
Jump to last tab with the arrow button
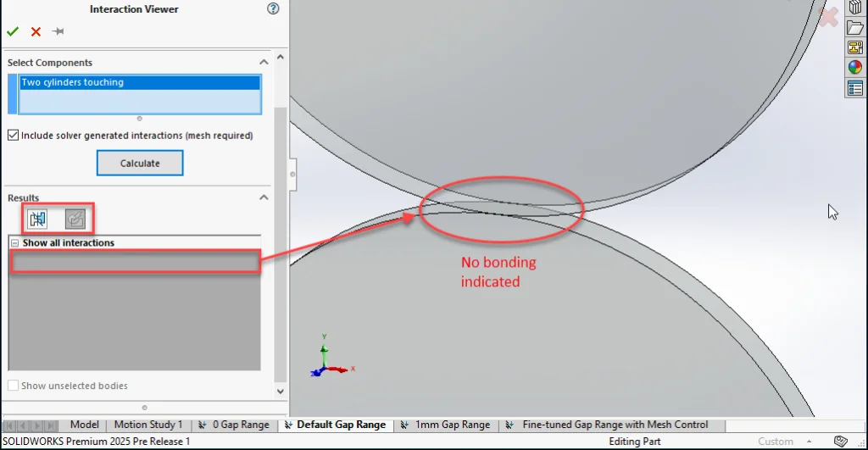tap(50, 425)
